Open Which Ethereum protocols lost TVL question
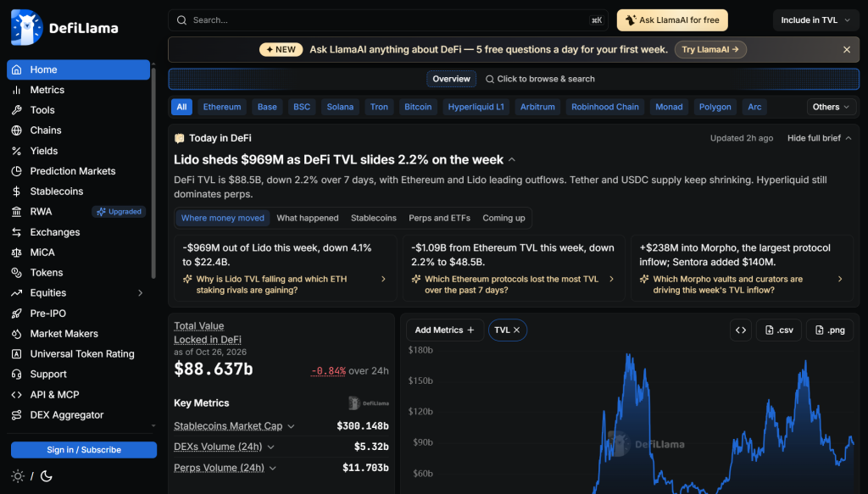This screenshot has width=868, height=494. [x=514, y=285]
